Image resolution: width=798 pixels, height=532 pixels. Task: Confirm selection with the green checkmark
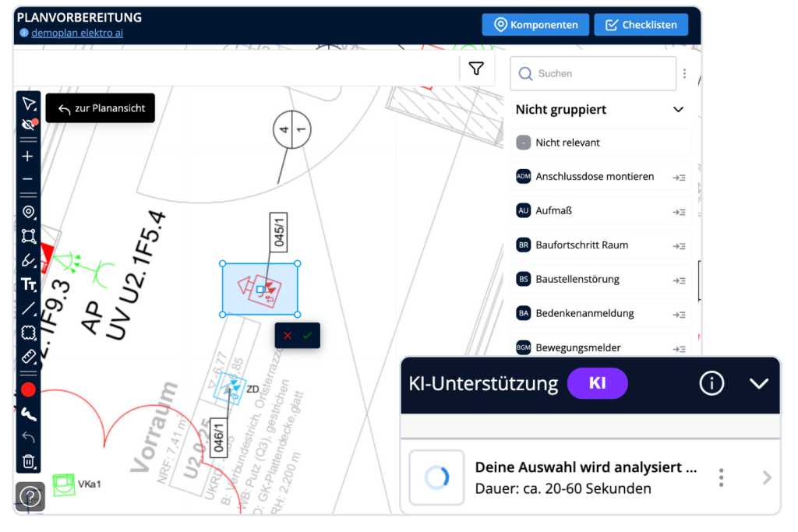(307, 336)
